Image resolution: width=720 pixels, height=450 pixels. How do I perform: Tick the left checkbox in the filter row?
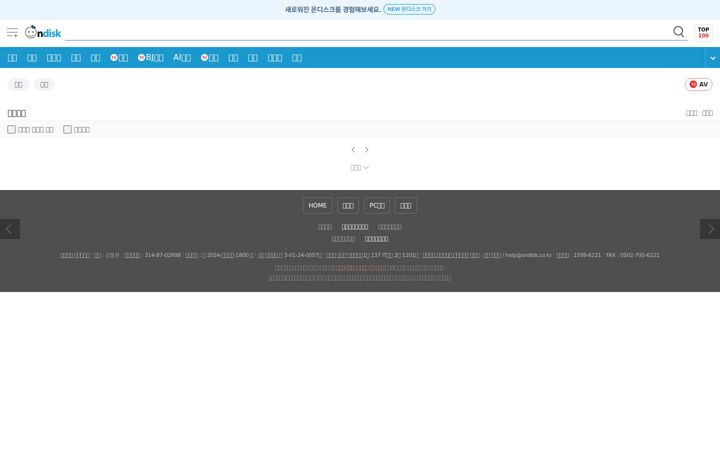point(11,129)
